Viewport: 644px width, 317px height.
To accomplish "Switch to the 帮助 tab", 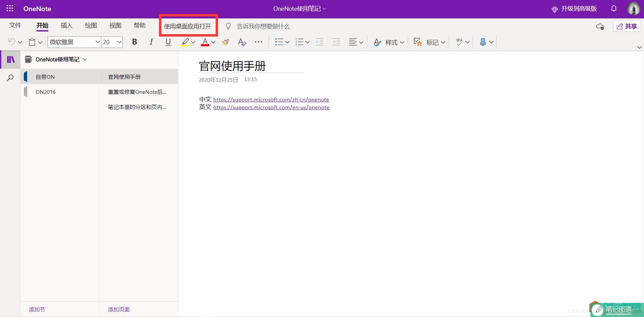I will (140, 25).
